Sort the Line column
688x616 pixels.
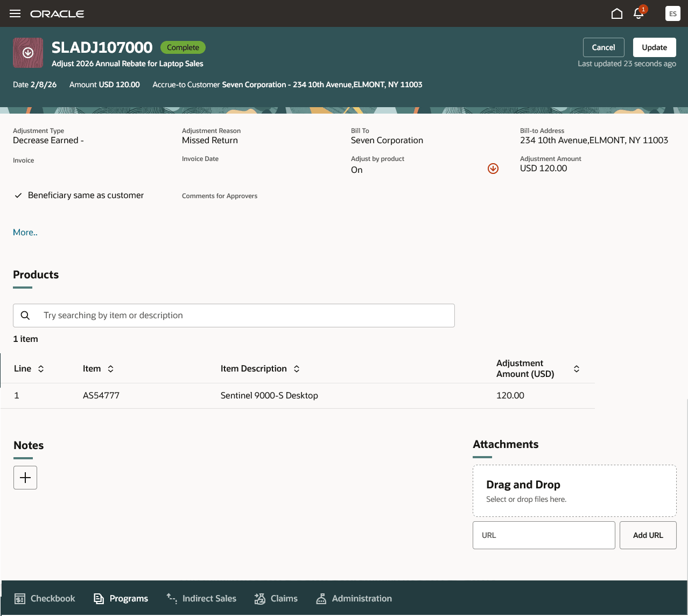41,369
